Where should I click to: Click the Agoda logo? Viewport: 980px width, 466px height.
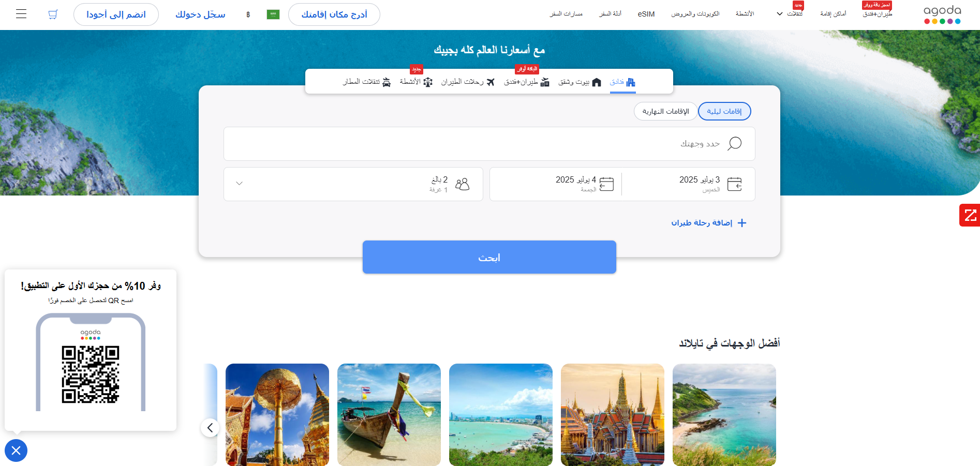tap(942, 14)
